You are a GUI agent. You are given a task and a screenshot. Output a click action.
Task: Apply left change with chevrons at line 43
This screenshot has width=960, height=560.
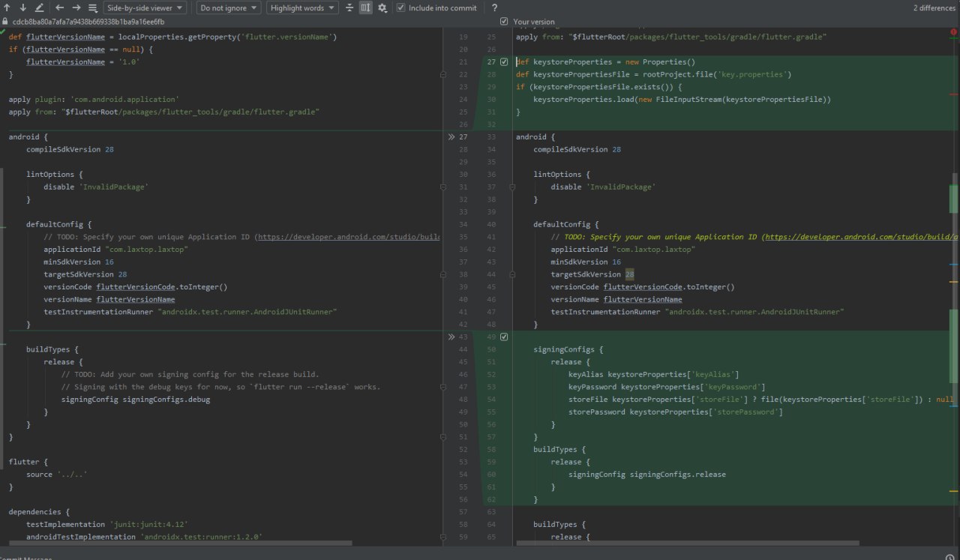[451, 337]
